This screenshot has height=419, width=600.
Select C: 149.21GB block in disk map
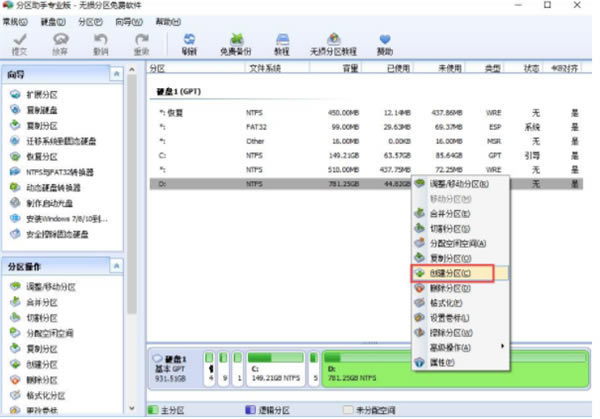pyautogui.click(x=276, y=368)
